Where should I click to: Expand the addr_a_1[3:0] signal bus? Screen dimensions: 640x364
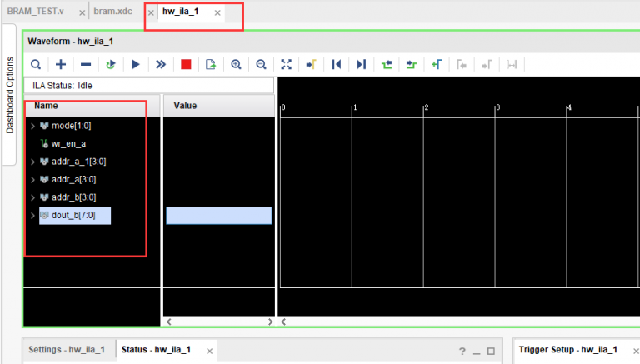(x=32, y=162)
